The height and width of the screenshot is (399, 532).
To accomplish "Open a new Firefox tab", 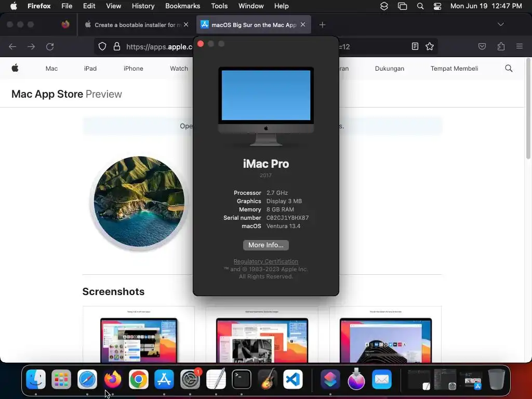I will (322, 25).
